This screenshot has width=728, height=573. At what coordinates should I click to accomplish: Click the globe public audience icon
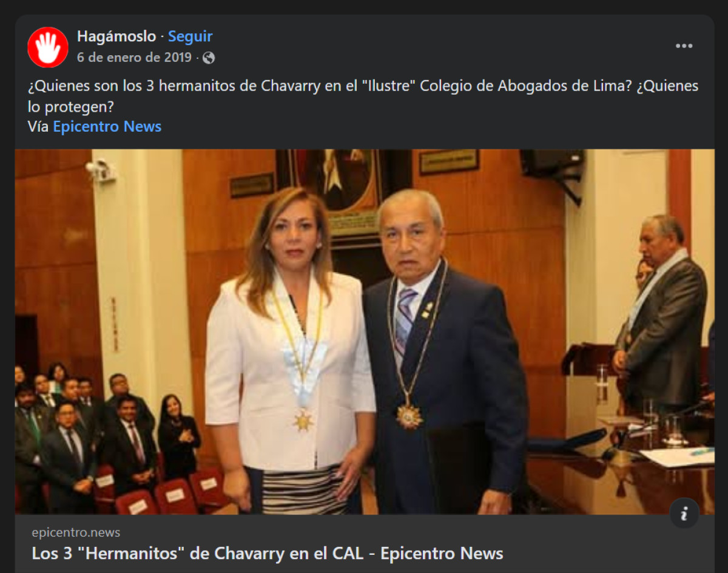209,58
